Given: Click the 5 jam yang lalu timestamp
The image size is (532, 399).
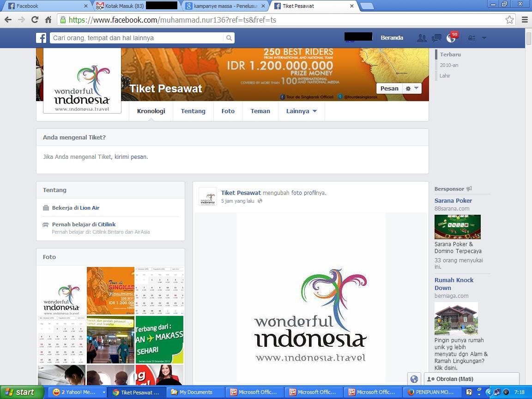Looking at the screenshot, I should [x=237, y=201].
